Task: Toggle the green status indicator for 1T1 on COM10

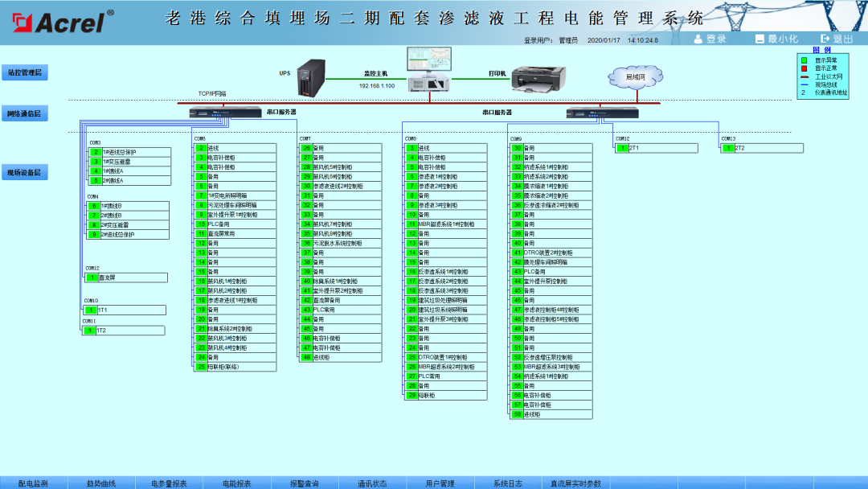Action: (x=90, y=310)
